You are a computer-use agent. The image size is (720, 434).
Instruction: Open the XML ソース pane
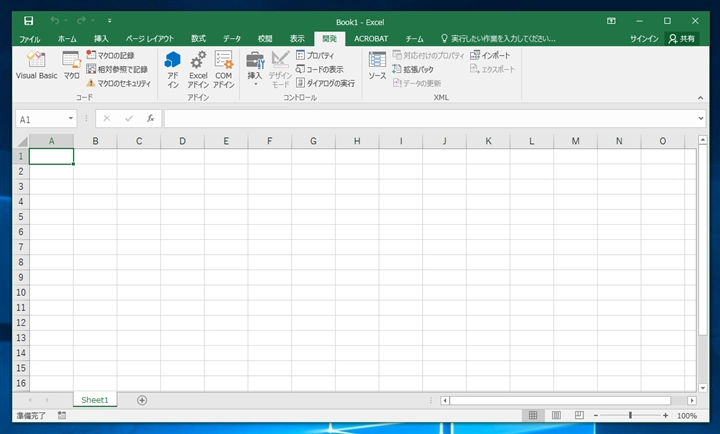point(377,65)
